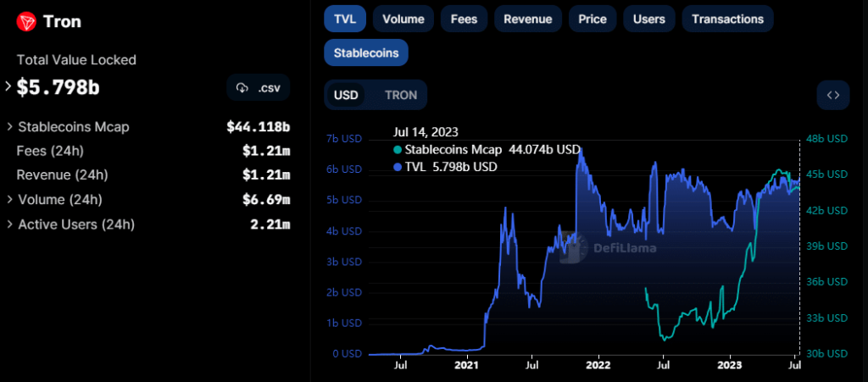This screenshot has height=382, width=868.
Task: Toggle the TVL chart metric
Action: [x=346, y=19]
